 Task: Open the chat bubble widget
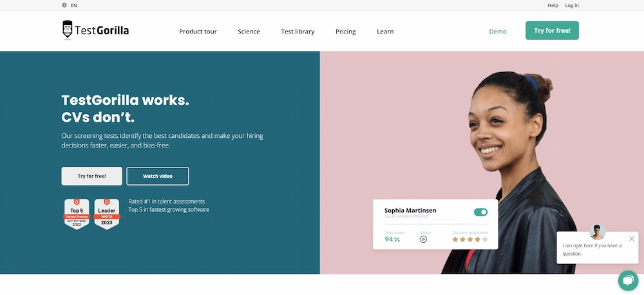click(x=628, y=281)
